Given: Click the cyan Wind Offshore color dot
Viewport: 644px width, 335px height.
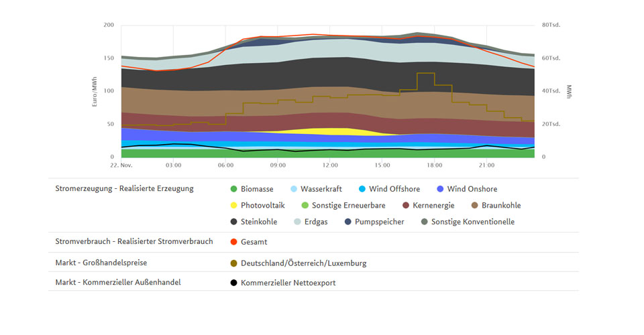Looking at the screenshot, I should pos(362,189).
